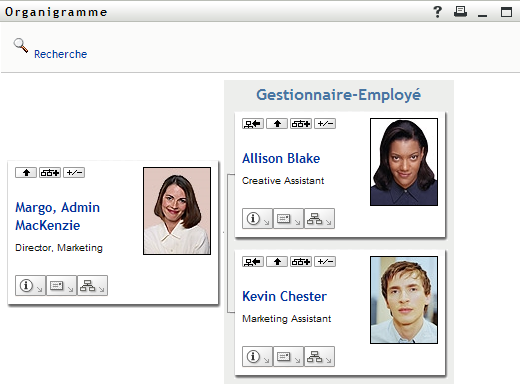
Task: Toggle expand/collapse on Allison Blake's card
Action: [x=325, y=124]
